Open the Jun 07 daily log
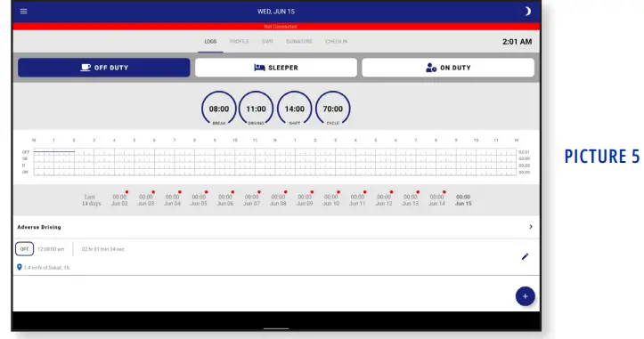This screenshot has height=339, width=644. coord(252,200)
